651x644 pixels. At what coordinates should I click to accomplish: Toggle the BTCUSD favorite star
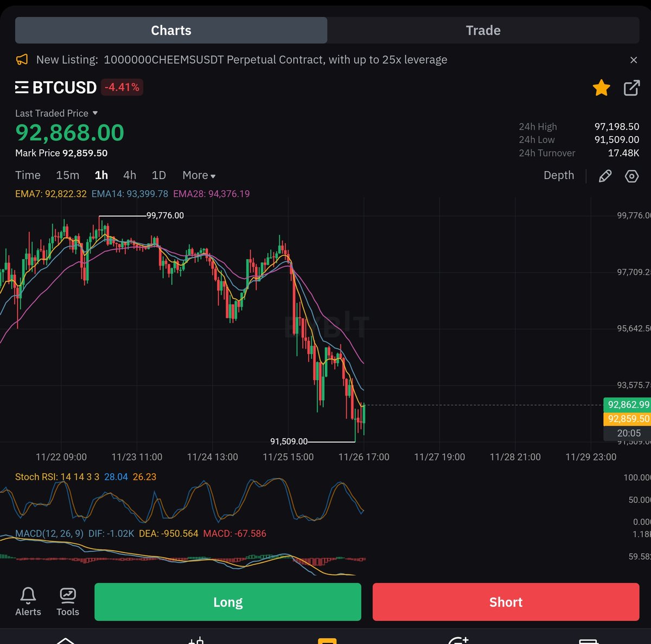pos(601,87)
